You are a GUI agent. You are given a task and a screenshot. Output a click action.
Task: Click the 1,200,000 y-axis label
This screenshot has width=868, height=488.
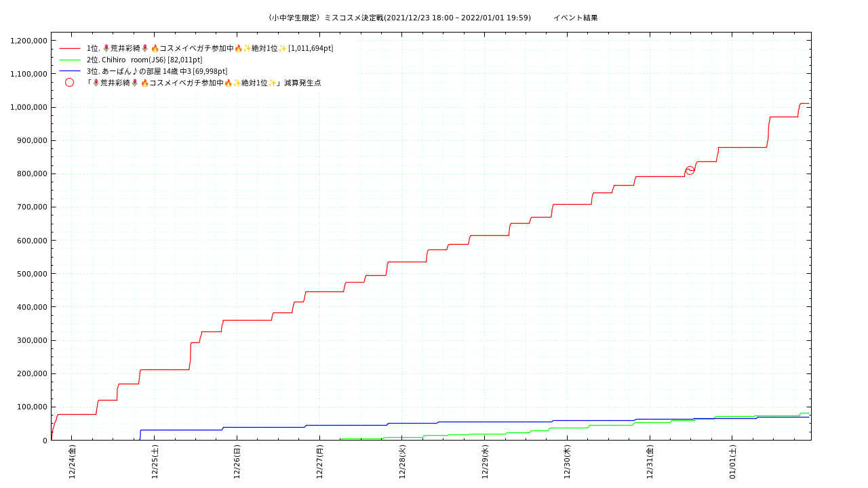[28, 41]
